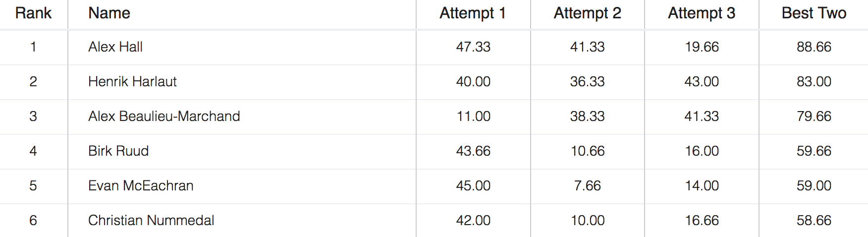Select Henrik Harlaut's Attempt 3 score 43.00

coord(701,82)
